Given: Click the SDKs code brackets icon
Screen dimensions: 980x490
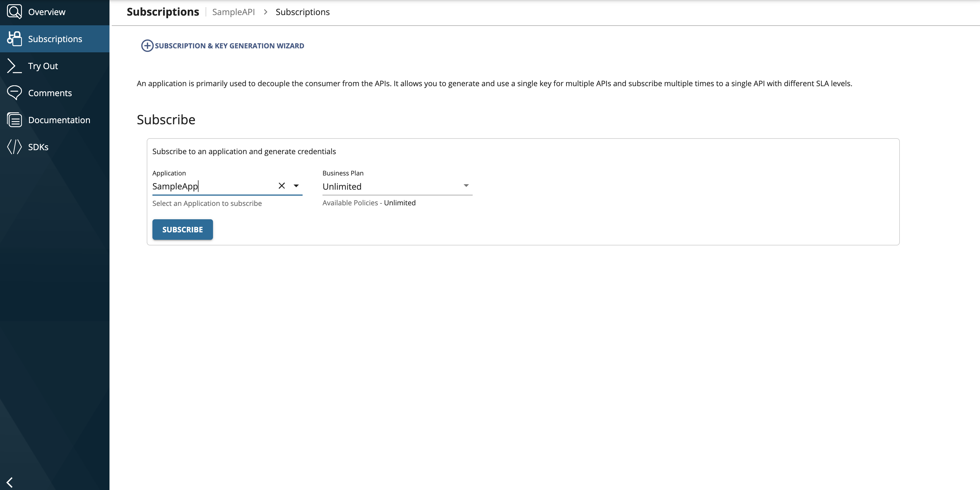Looking at the screenshot, I should tap(15, 147).
